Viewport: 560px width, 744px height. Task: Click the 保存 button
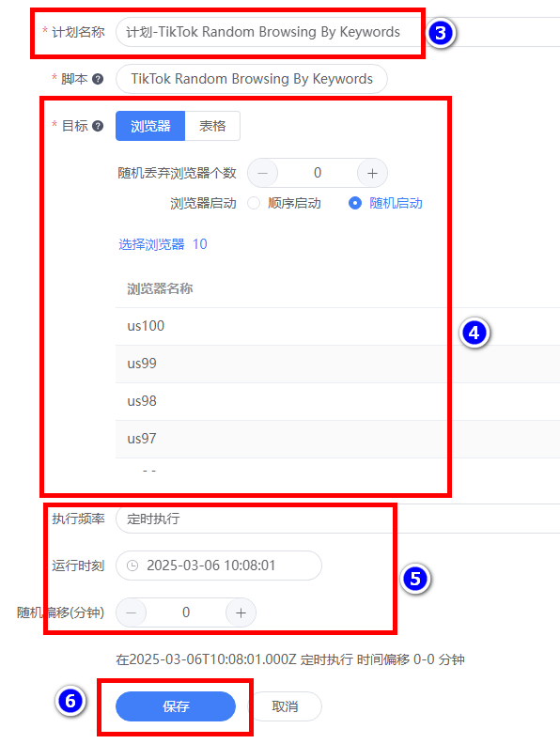[x=176, y=706]
